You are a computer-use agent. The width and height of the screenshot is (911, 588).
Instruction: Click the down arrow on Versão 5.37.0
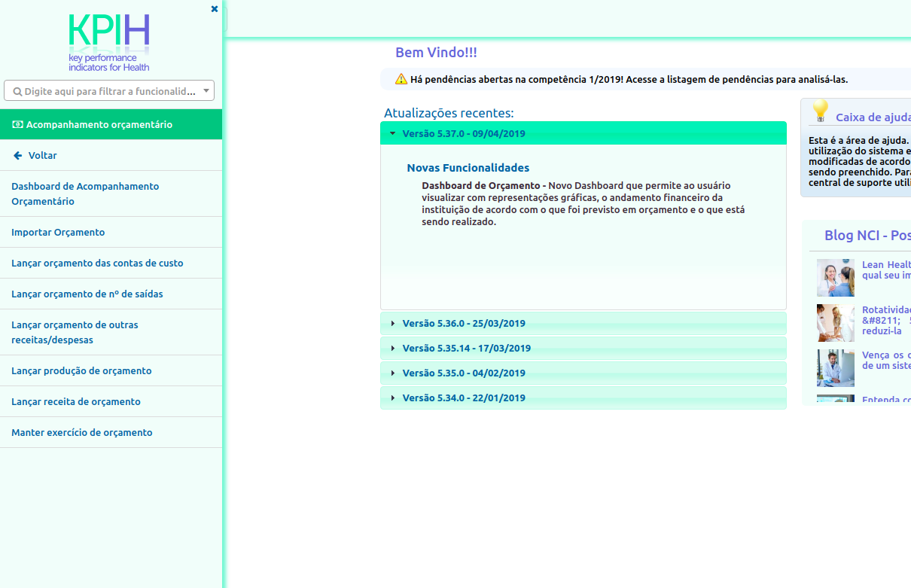[392, 133]
